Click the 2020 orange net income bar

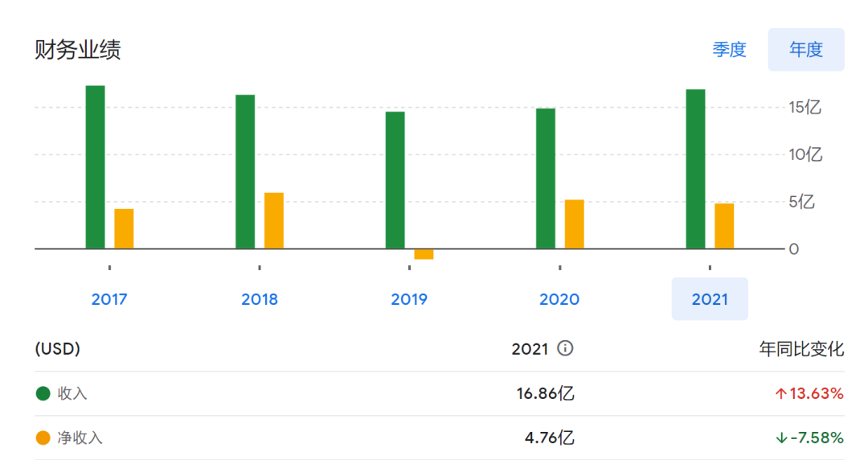[x=575, y=224]
